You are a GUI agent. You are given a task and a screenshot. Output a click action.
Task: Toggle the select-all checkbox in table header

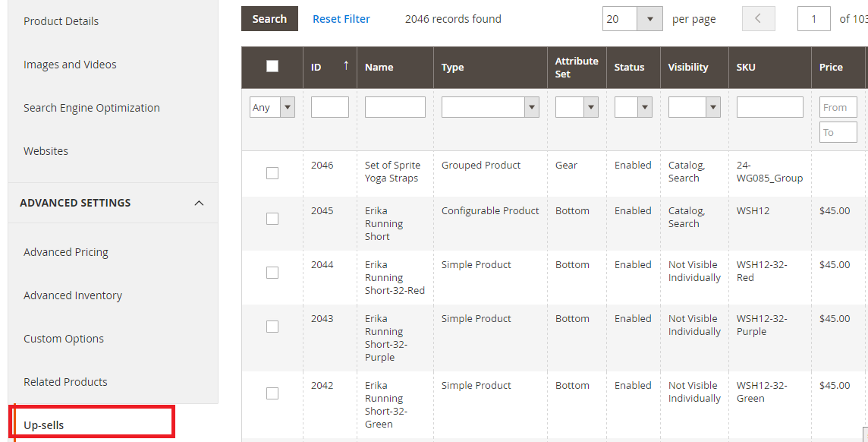point(272,67)
